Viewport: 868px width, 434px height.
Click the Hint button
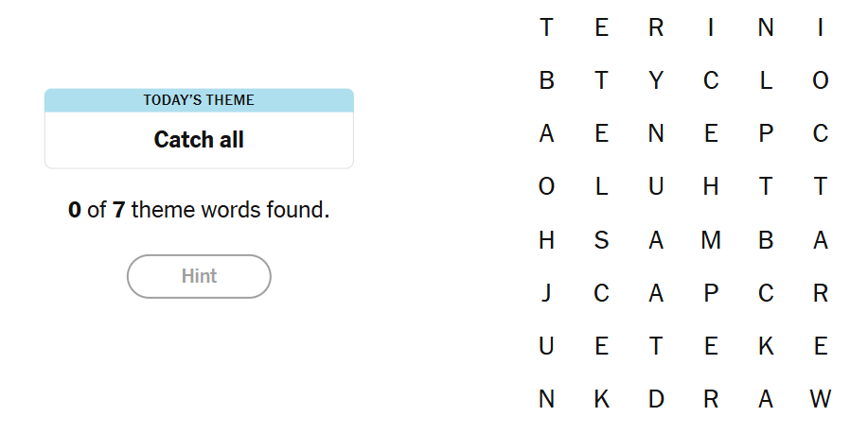(x=199, y=276)
